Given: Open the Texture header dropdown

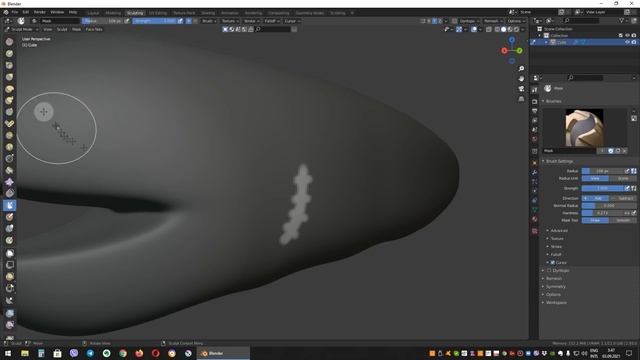Looking at the screenshot, I should [230, 21].
